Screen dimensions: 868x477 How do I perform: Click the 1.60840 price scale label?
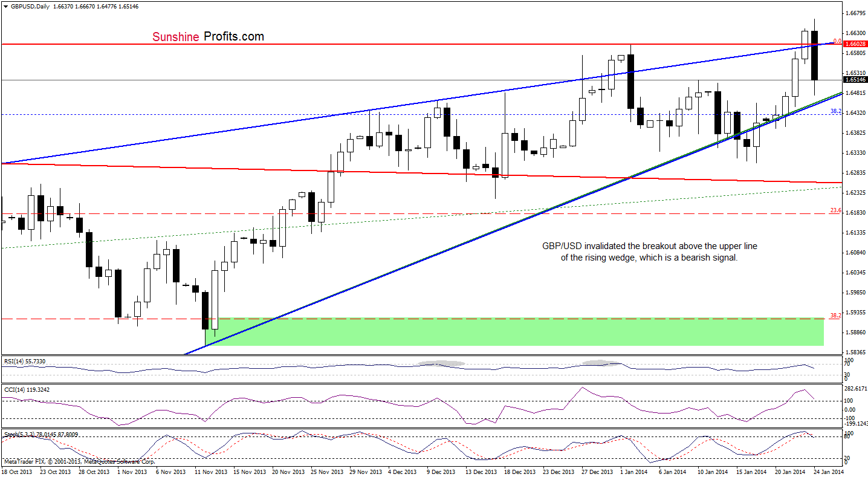click(x=855, y=252)
